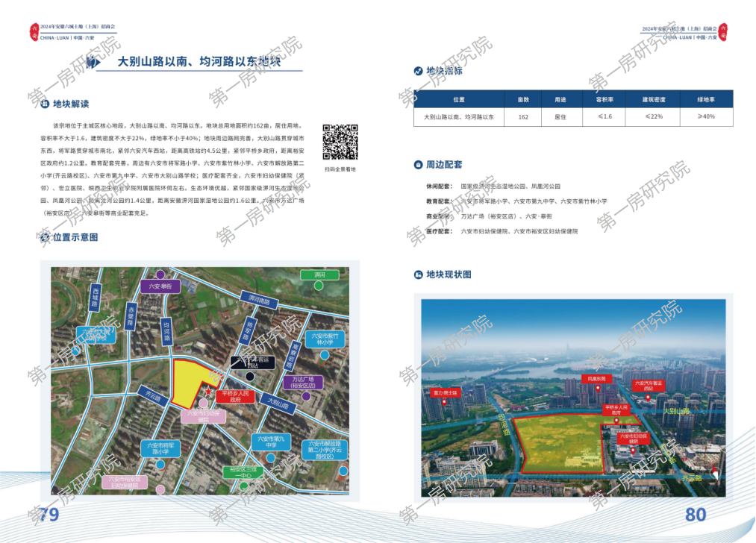Click the page title 大别山路以南、均河路以东地块
The image size is (756, 543).
[199, 63]
